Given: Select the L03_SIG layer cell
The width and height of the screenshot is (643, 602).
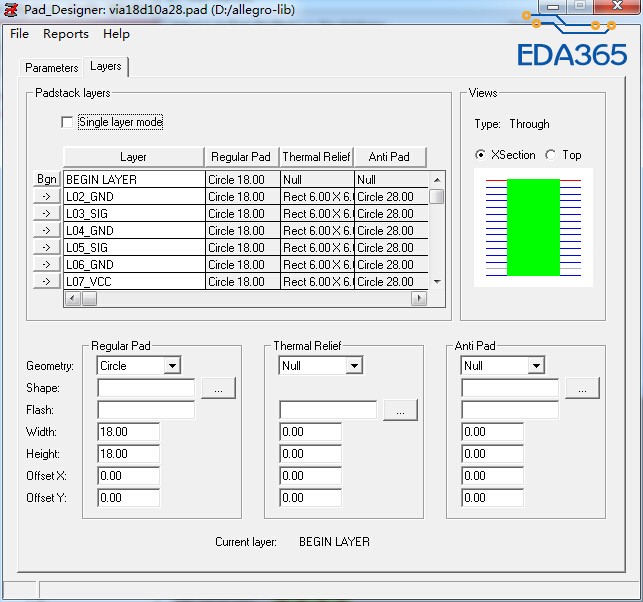Looking at the screenshot, I should point(134,214).
